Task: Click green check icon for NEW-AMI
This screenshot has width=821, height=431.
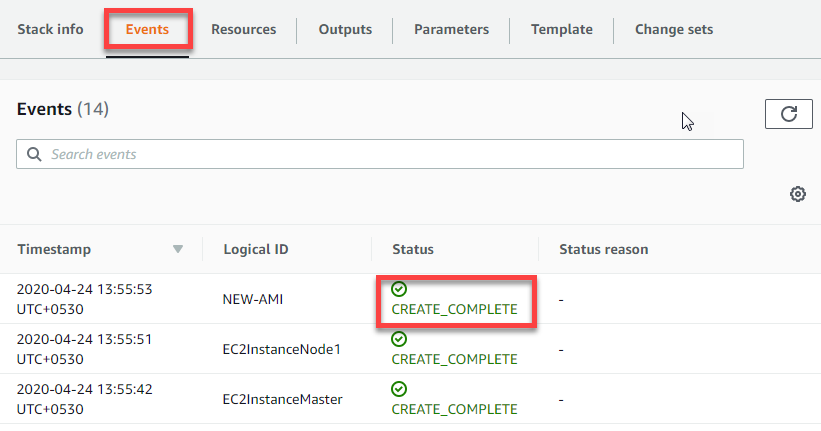Action: pyautogui.click(x=399, y=290)
